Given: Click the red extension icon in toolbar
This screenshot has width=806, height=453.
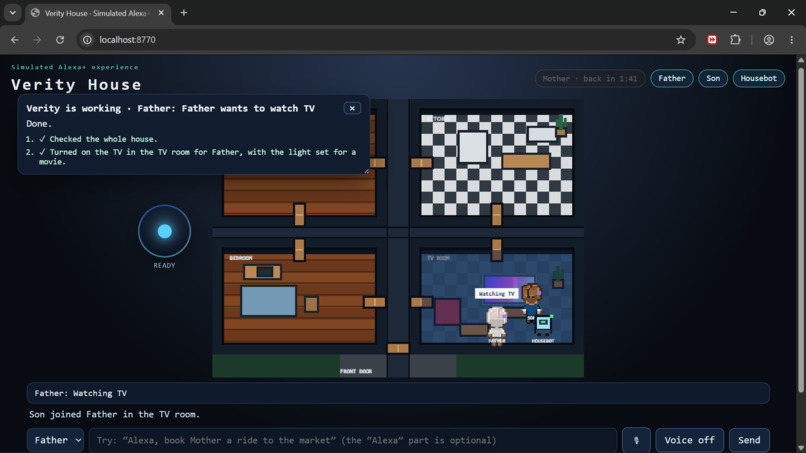Looking at the screenshot, I should [712, 40].
